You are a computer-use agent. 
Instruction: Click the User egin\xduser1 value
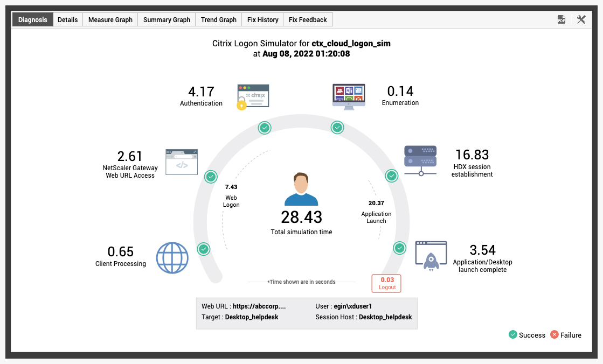(352, 306)
